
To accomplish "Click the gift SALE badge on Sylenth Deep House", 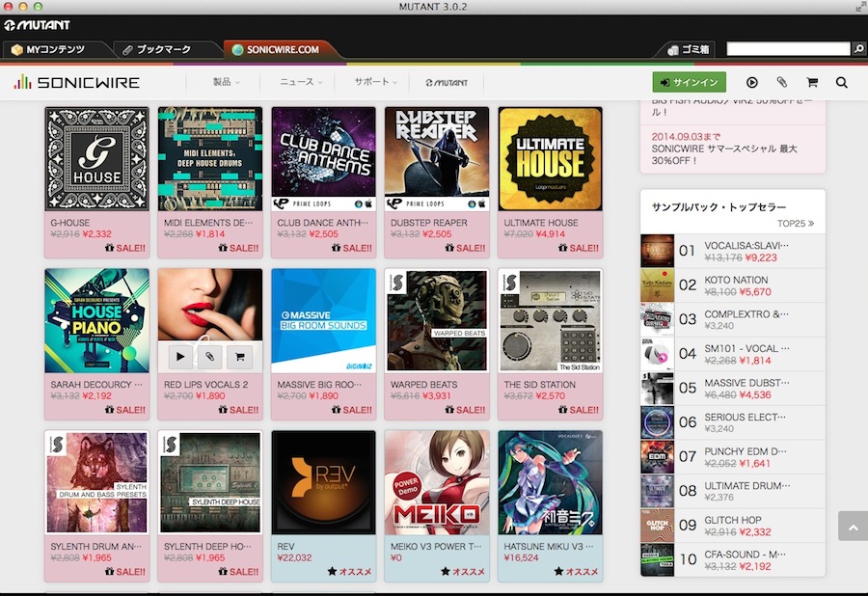I will tap(238, 572).
